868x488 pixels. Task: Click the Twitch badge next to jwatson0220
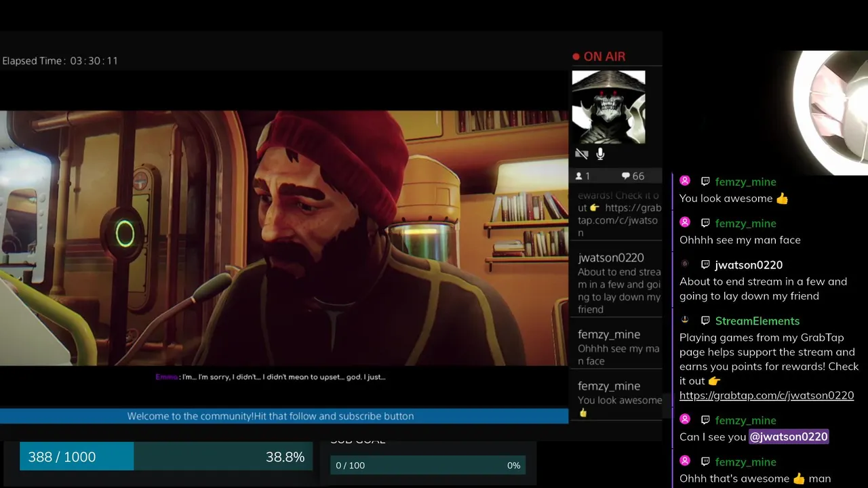click(x=705, y=264)
